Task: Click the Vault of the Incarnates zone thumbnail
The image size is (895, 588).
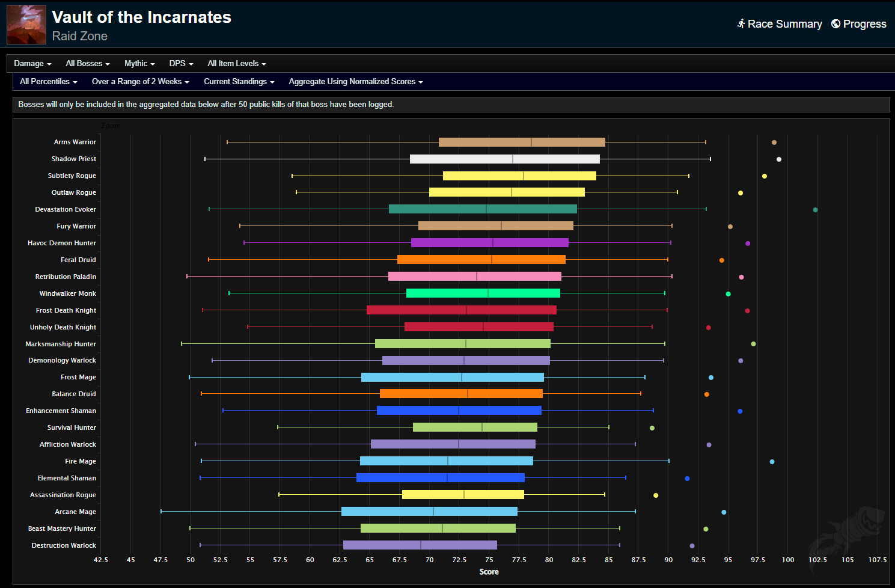Action: pos(26,25)
